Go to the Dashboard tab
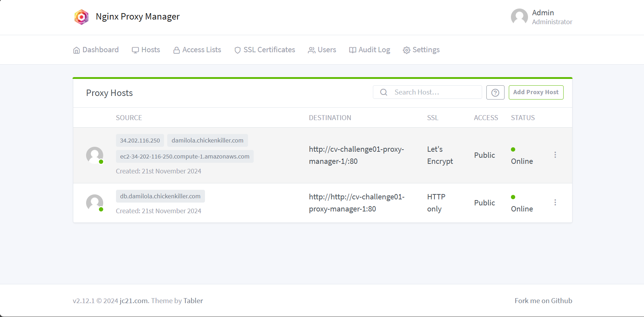Viewport: 644px width, 317px height. pyautogui.click(x=96, y=50)
